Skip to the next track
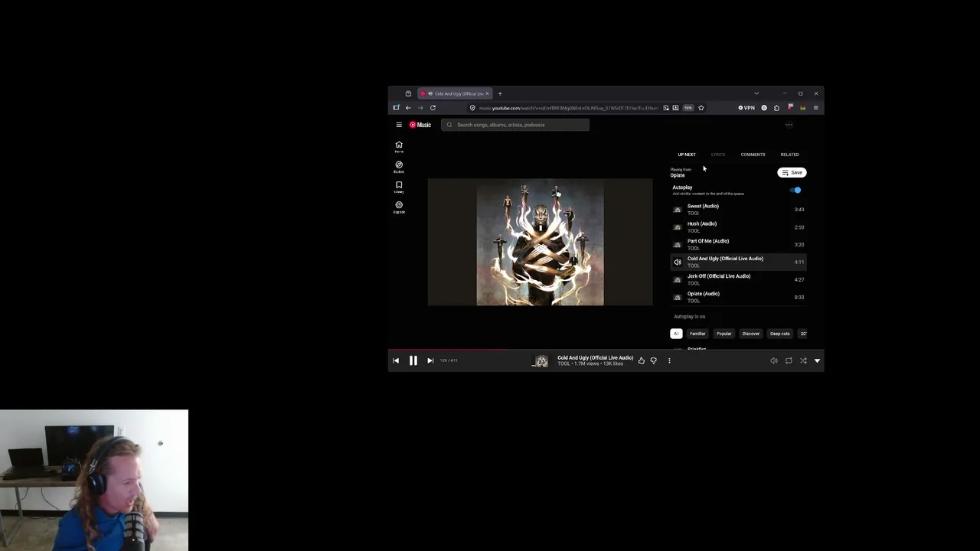Viewport: 980px width, 551px height. pos(430,360)
